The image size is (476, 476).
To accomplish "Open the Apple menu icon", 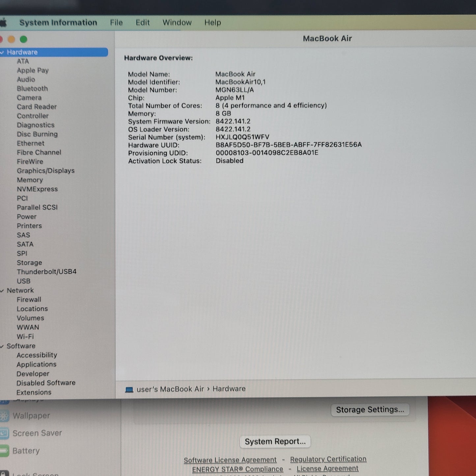I will tap(3, 23).
